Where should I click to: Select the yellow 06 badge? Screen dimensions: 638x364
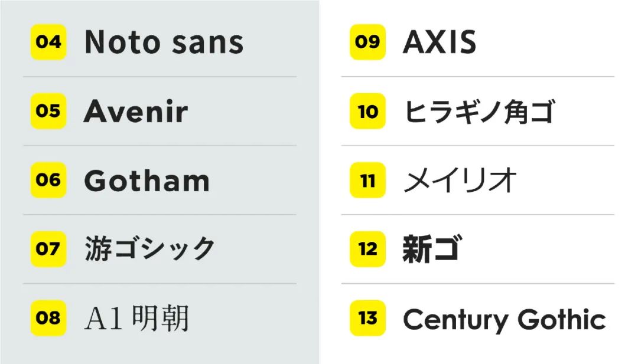[x=48, y=180]
